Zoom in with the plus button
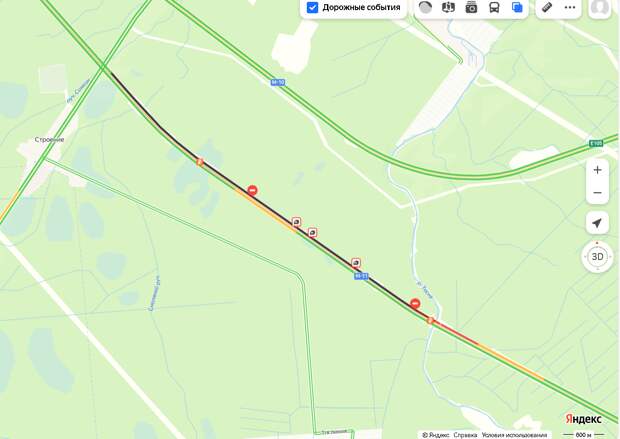Image resolution: width=620 pixels, height=439 pixels. tap(597, 170)
